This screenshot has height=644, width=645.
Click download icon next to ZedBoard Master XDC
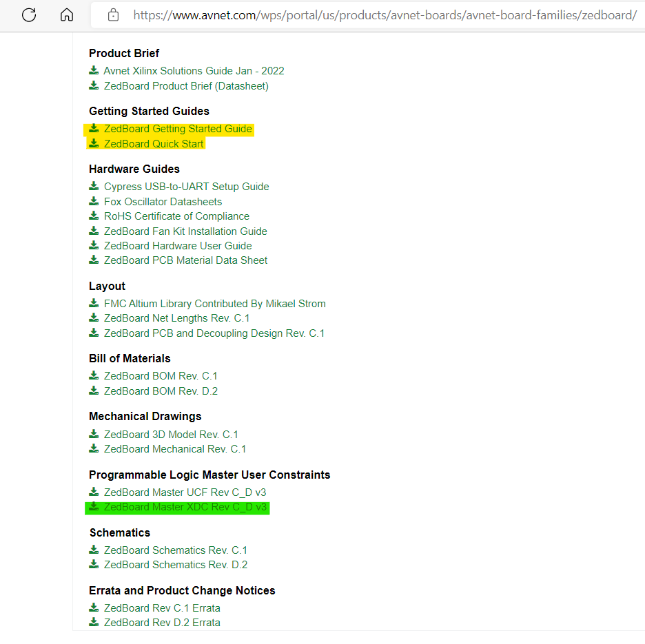coord(94,507)
